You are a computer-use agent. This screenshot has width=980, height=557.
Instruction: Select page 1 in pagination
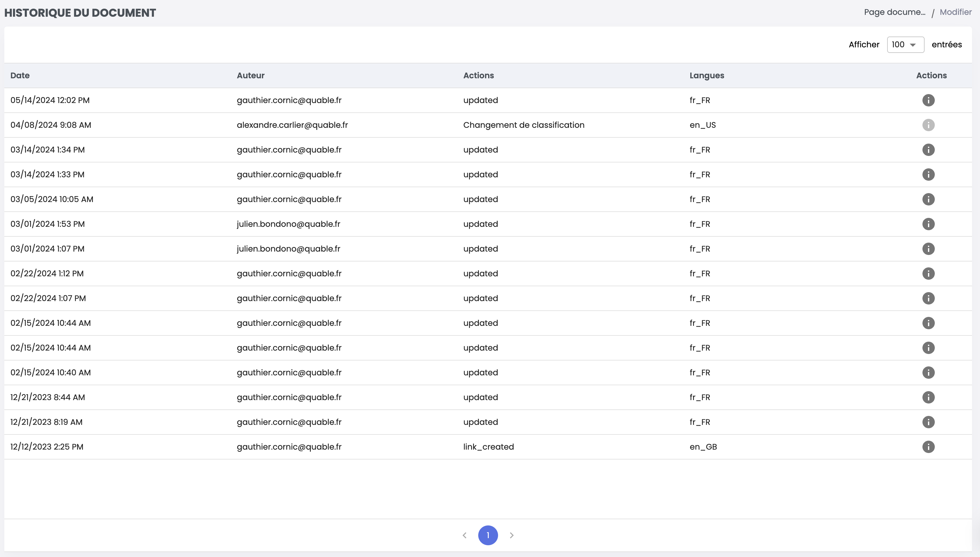(488, 535)
